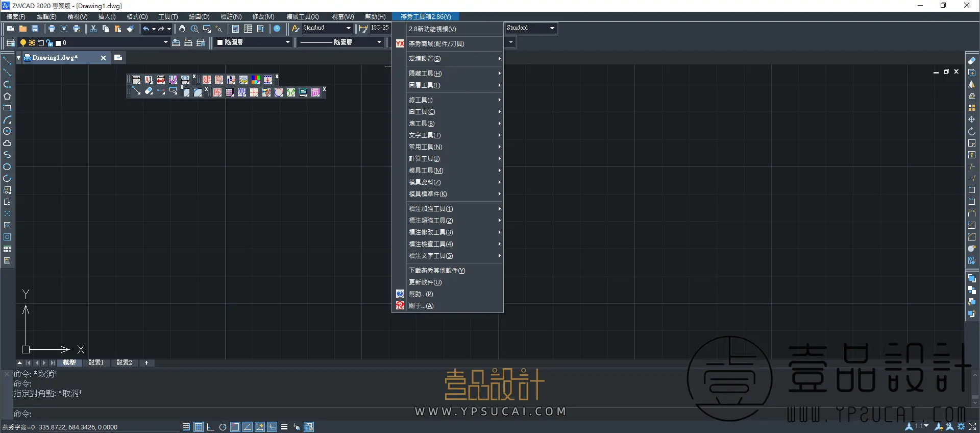Viewport: 980px width, 433px height.
Task: Click the Zoom Window icon
Action: click(x=207, y=29)
